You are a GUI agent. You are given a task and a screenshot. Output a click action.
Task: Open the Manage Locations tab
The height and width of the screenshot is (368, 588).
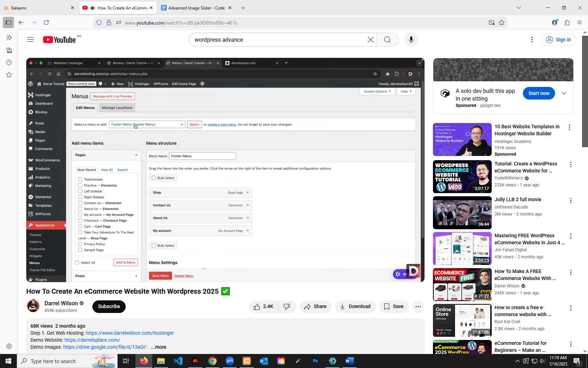[117, 108]
